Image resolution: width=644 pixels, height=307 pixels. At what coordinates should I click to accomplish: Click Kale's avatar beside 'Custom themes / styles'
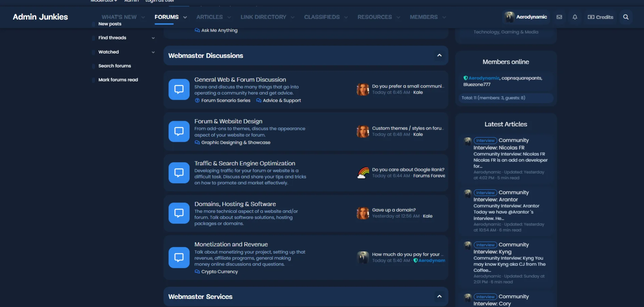pyautogui.click(x=363, y=131)
